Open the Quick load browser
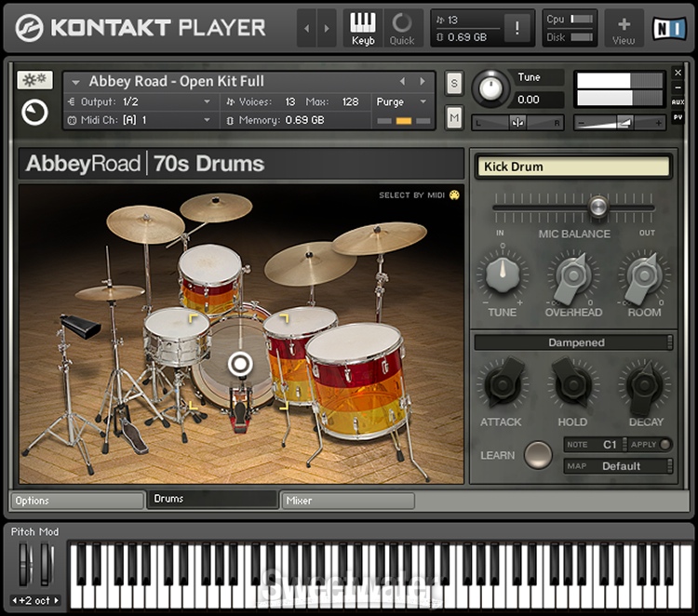698x616 pixels. coord(402,29)
